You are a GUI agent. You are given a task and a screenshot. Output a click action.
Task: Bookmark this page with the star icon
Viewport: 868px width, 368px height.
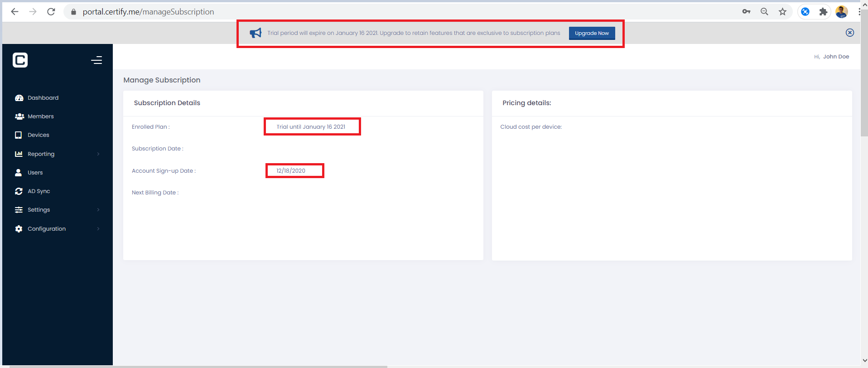(782, 12)
